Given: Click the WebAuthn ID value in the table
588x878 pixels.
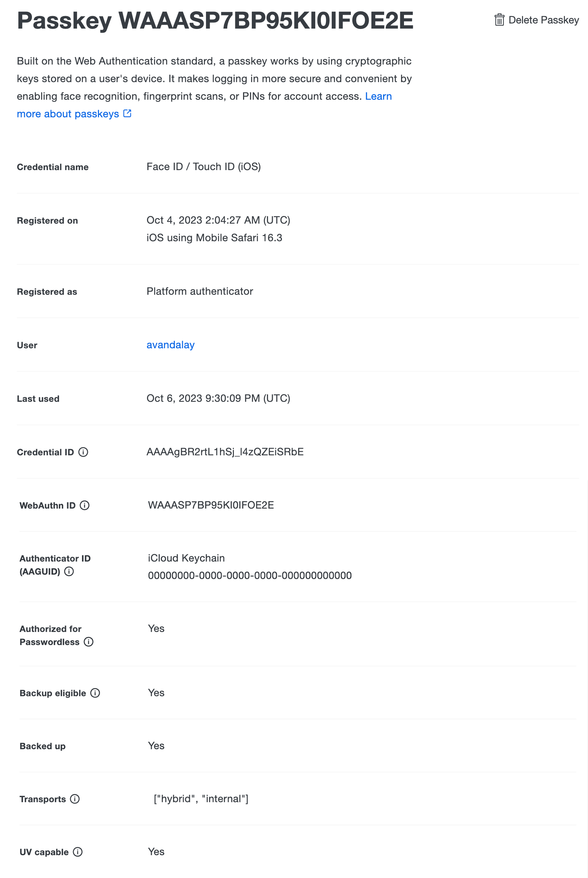Looking at the screenshot, I should 211,505.
